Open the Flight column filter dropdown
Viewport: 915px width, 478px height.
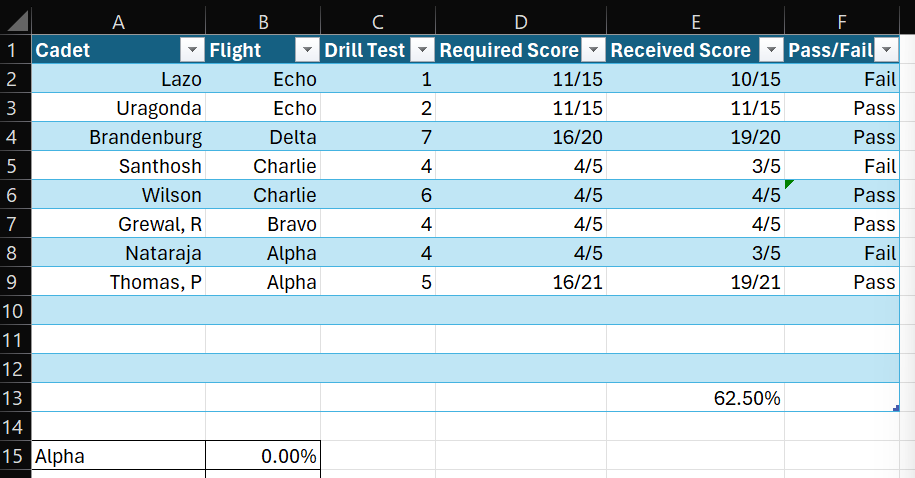307,50
